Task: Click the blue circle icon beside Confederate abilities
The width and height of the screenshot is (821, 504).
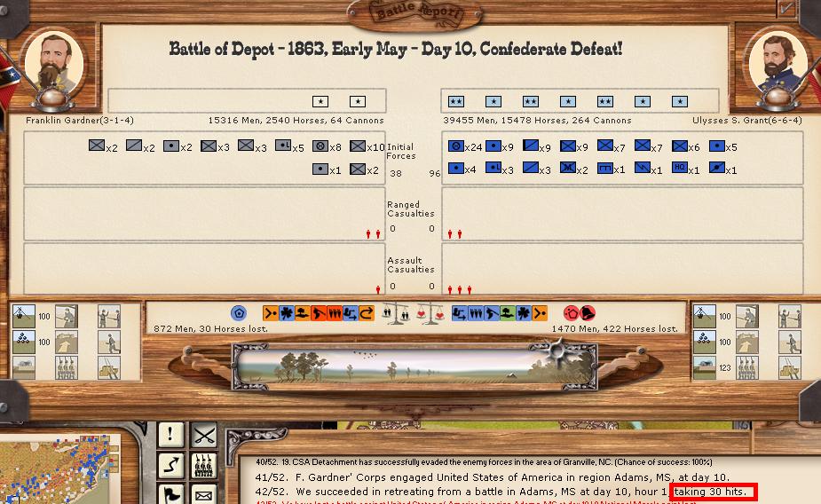Action: [238, 313]
